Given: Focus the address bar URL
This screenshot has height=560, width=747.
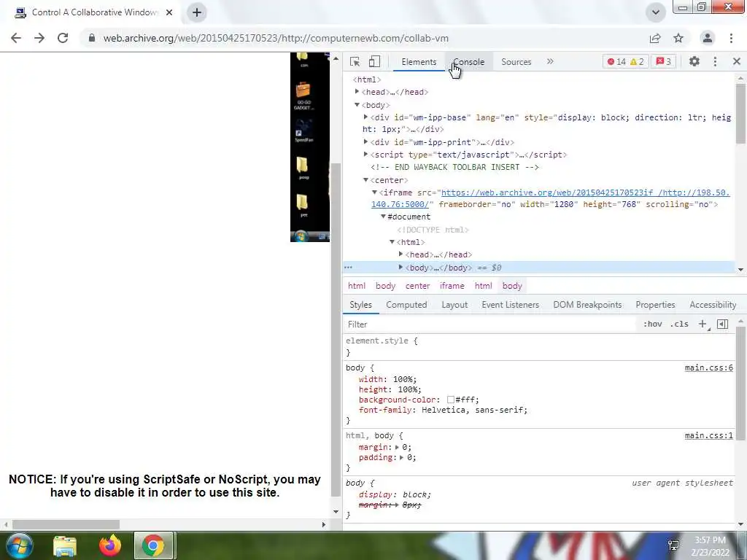Looking at the screenshot, I should point(276,38).
